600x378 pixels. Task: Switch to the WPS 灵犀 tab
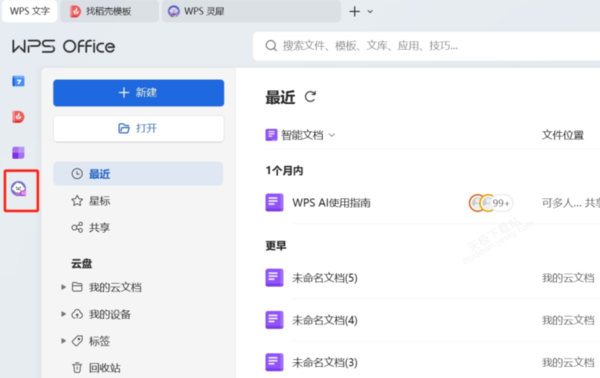251,11
